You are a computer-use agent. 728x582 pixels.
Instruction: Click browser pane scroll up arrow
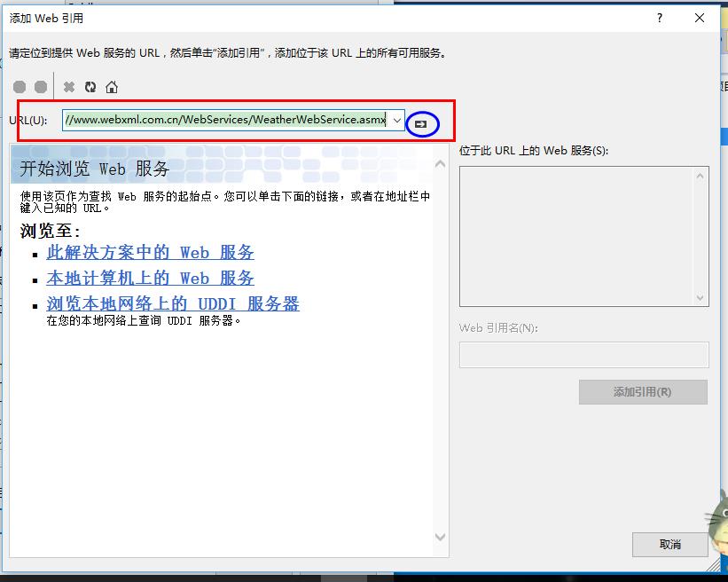tap(440, 164)
